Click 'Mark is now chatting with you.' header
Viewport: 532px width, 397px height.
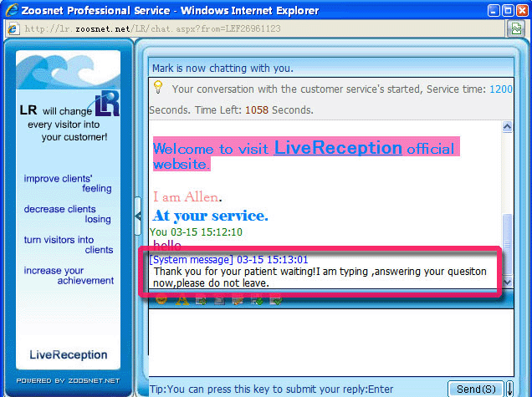pos(223,69)
